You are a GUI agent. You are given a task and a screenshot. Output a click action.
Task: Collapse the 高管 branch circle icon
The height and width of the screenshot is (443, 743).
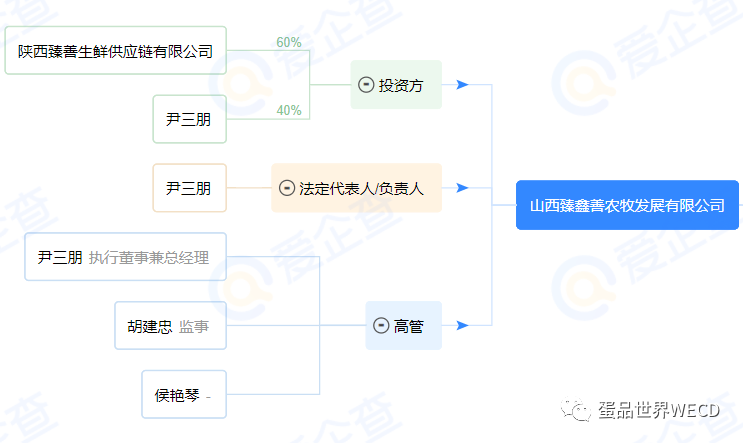381,325
